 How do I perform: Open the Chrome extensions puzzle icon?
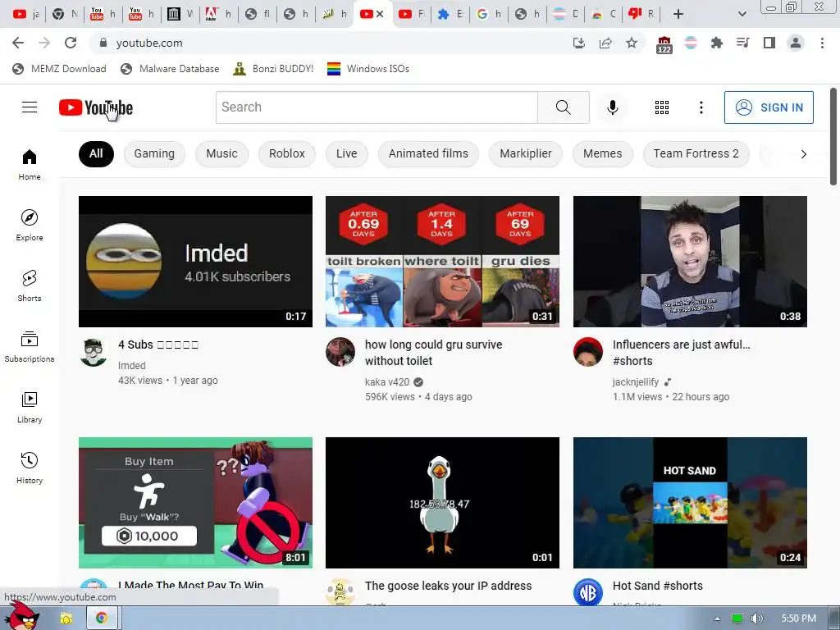pyautogui.click(x=717, y=43)
